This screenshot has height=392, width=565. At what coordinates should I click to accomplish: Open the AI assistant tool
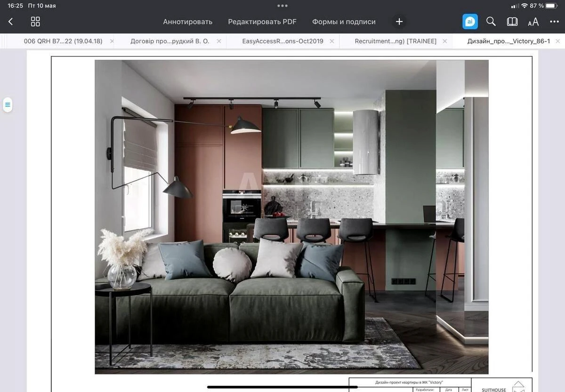pyautogui.click(x=469, y=22)
